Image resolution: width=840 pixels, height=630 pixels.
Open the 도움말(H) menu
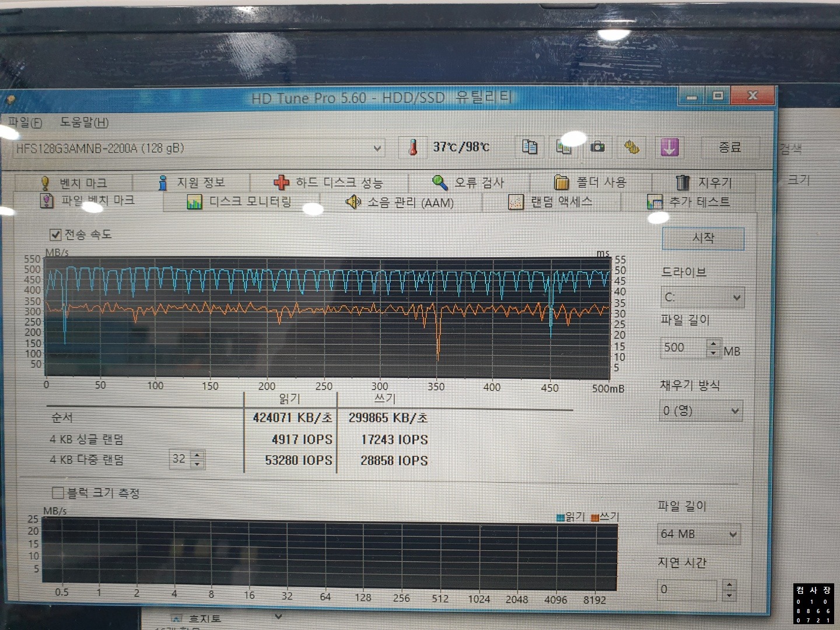tap(84, 123)
